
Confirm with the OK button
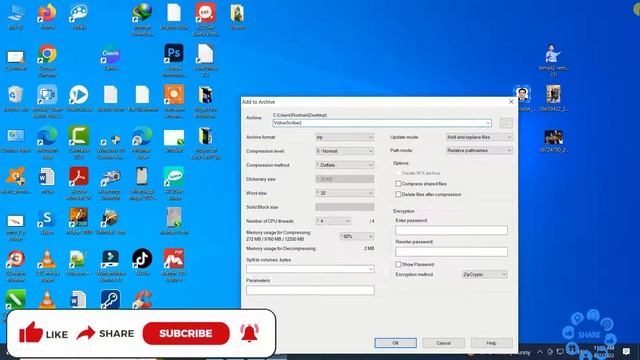(x=396, y=343)
